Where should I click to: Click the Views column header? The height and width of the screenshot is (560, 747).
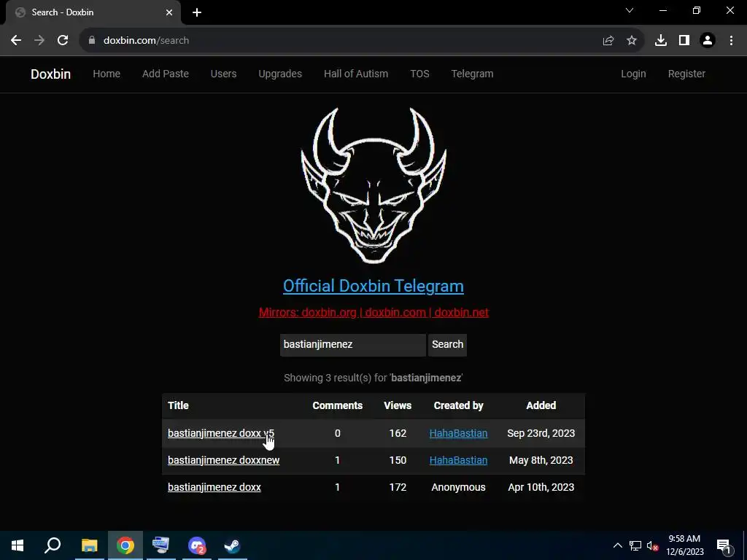click(398, 405)
